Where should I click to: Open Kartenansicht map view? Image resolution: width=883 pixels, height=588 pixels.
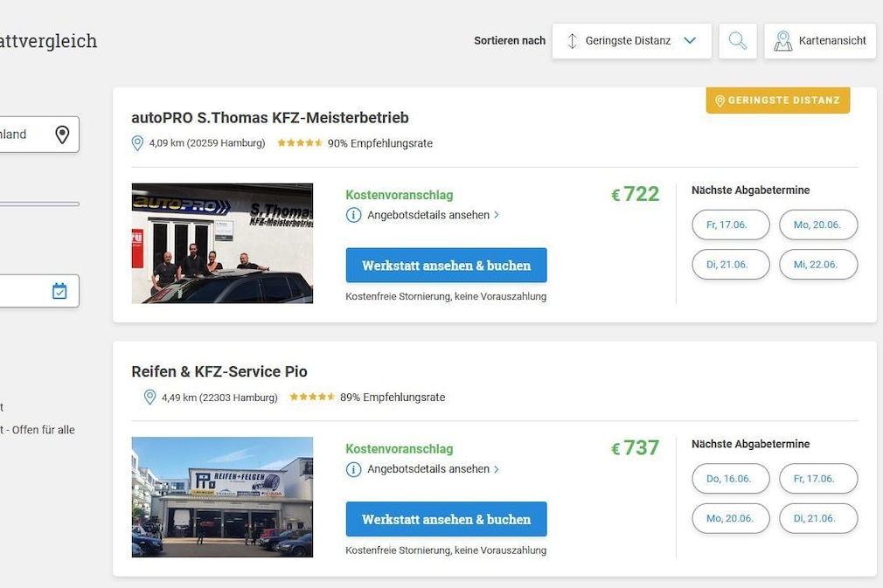[x=820, y=40]
